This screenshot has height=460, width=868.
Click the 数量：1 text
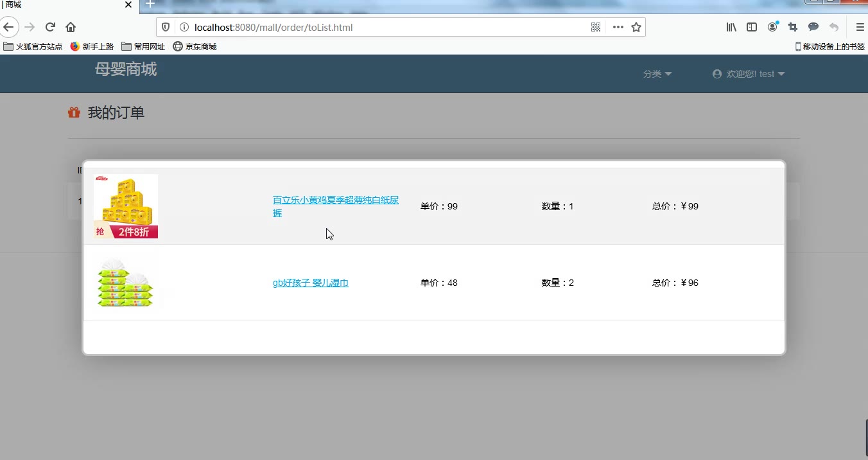pyautogui.click(x=558, y=206)
